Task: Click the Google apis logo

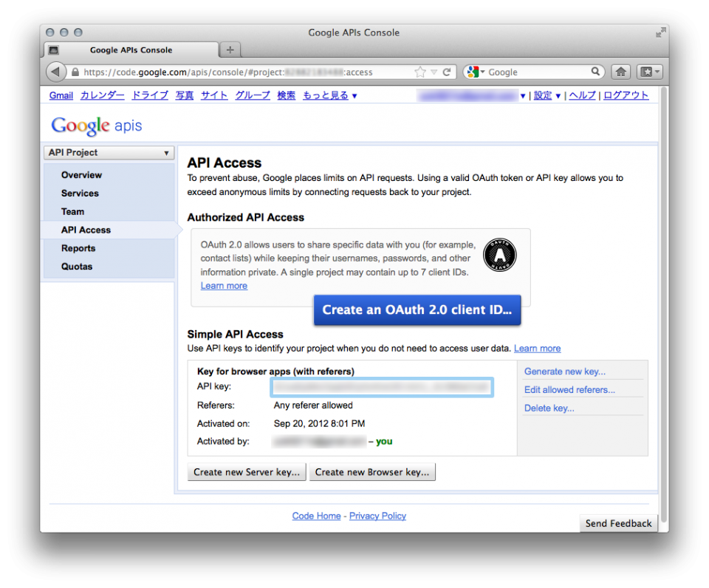Action: tap(96, 126)
